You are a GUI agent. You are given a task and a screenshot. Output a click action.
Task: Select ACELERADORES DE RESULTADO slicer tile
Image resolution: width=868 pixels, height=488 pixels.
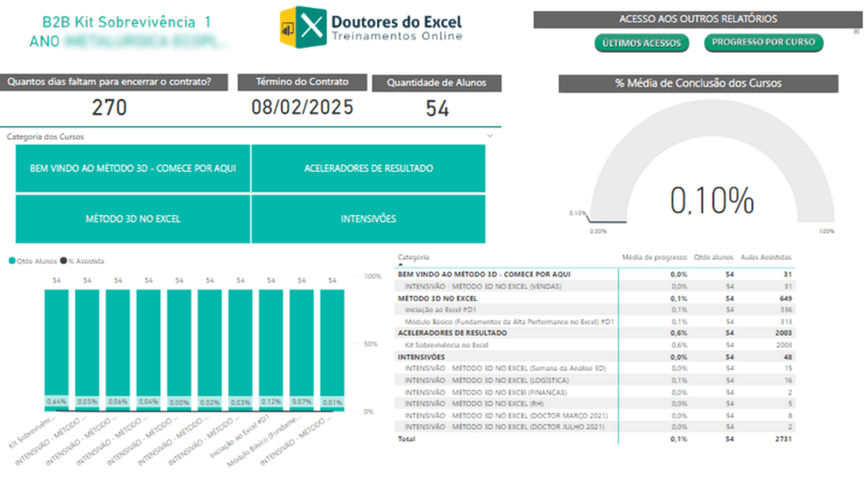368,169
